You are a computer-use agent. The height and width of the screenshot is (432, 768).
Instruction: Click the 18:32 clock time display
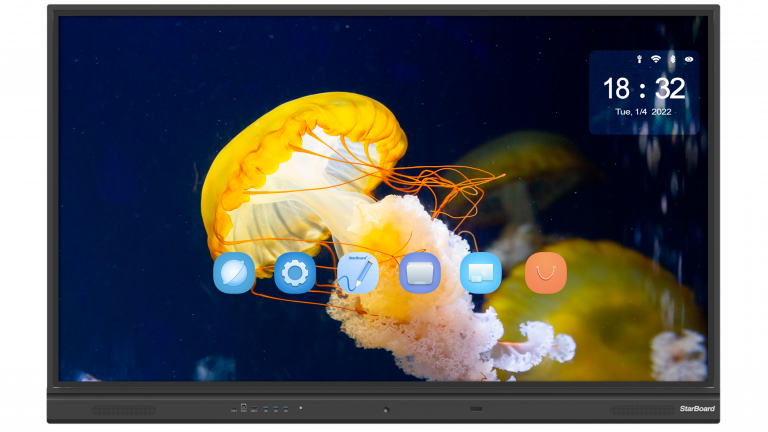coord(643,89)
